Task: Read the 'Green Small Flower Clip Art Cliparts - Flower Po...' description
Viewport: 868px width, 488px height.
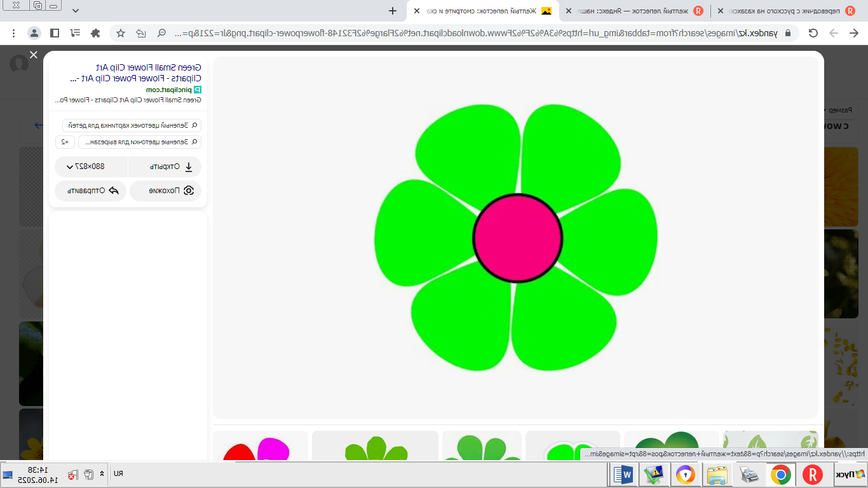Action: point(129,100)
